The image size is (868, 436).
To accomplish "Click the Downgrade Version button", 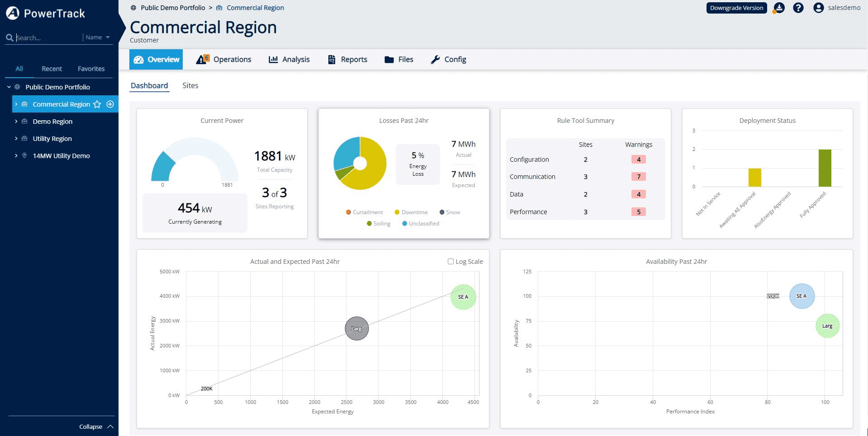I will 736,8.
